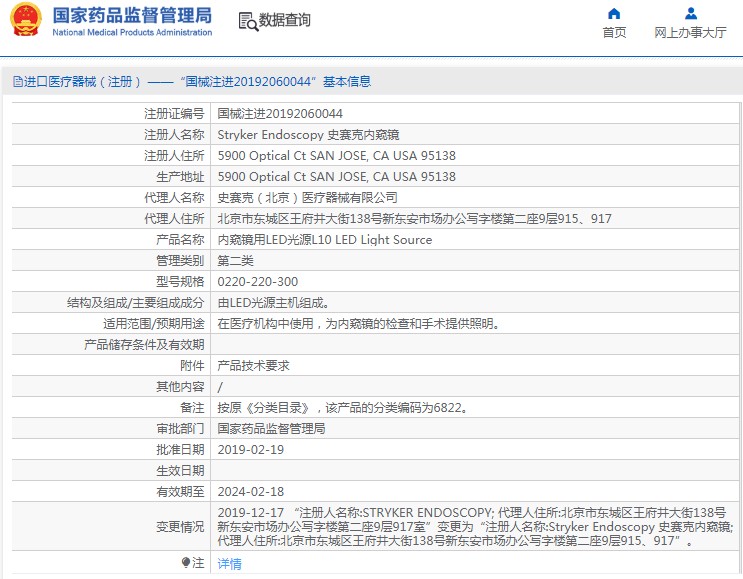This screenshot has height=579, width=743.
Task: Click the 有效期至 label
Action: (x=180, y=492)
